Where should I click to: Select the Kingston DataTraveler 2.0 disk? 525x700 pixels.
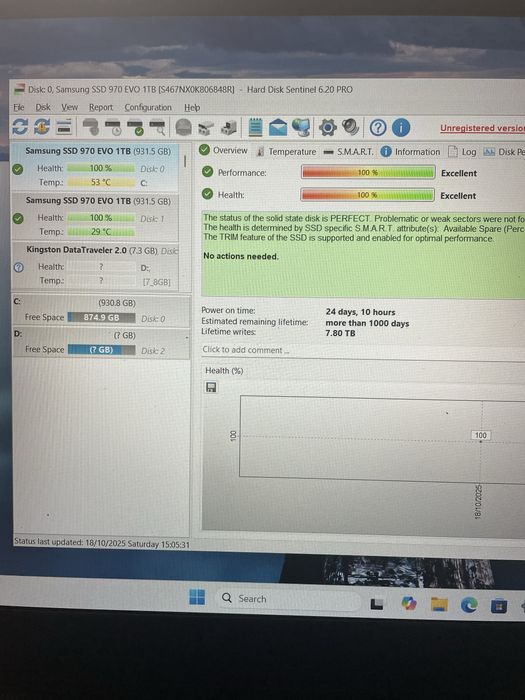[x=95, y=267]
